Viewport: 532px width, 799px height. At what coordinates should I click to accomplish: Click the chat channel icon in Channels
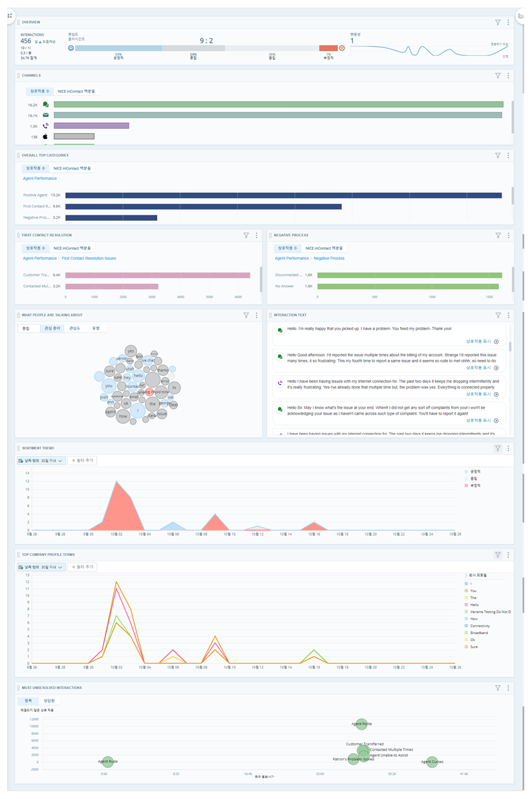click(x=46, y=104)
